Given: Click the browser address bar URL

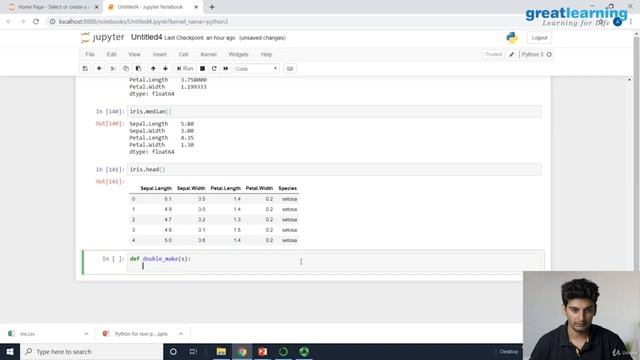Looking at the screenshot, I should 143,22.
